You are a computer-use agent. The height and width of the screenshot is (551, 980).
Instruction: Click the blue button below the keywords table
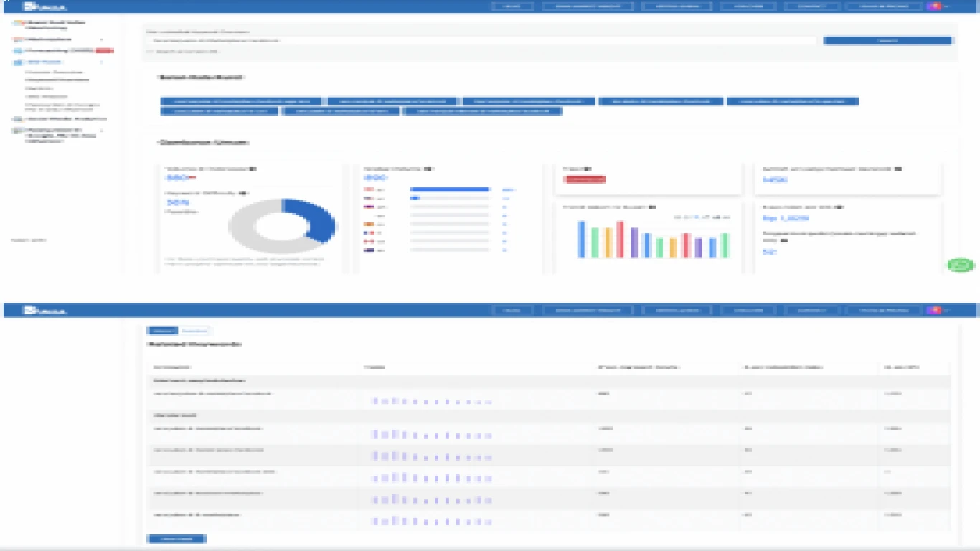176,539
